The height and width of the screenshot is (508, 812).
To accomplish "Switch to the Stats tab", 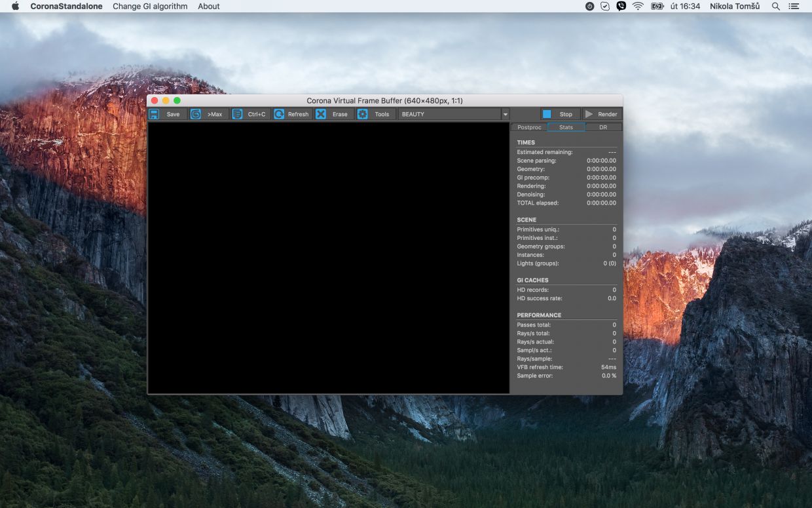I will point(566,127).
